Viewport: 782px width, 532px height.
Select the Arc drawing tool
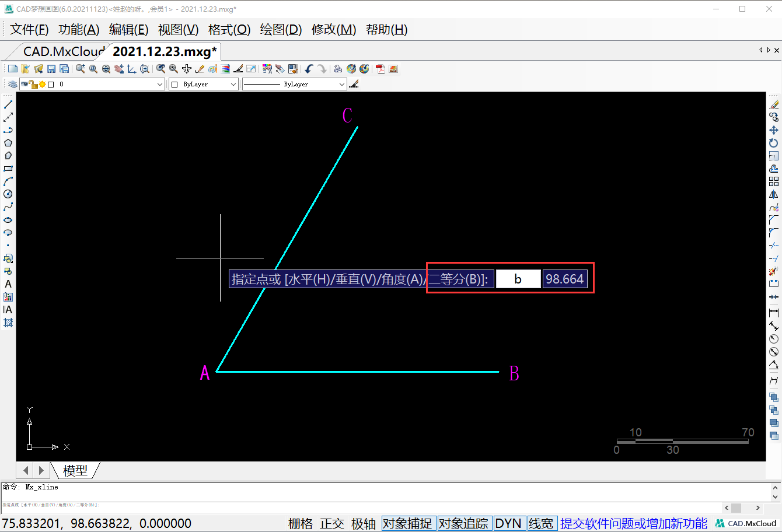click(x=8, y=181)
